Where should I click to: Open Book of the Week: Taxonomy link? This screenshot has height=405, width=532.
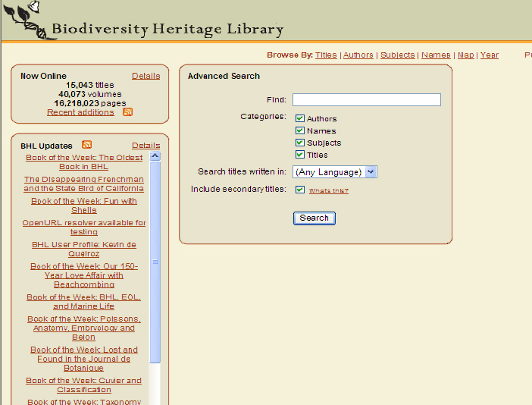pyautogui.click(x=84, y=402)
